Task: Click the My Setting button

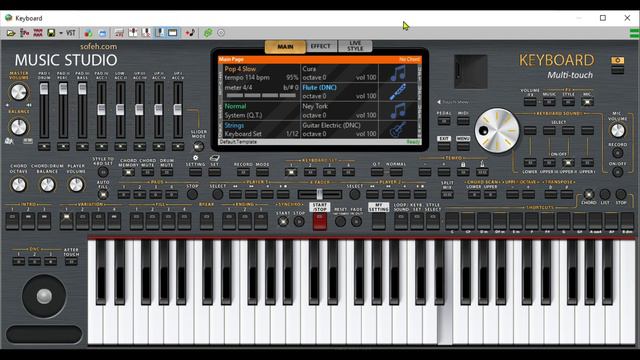Action: tap(378, 221)
